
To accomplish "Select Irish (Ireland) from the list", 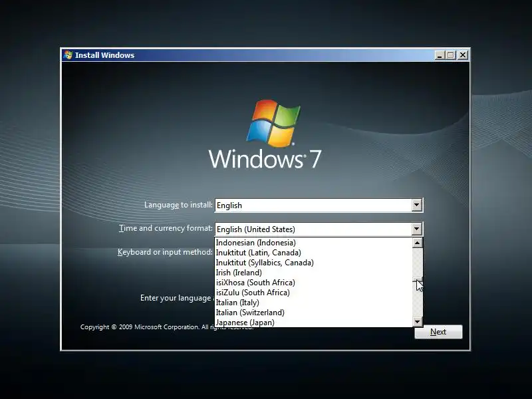I will click(x=313, y=273).
